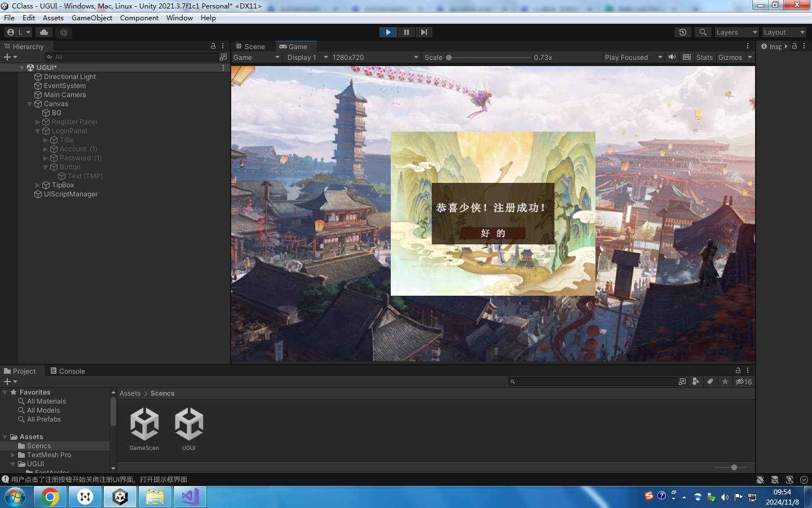Collapse the UGUI scene in the Hierarchy
The width and height of the screenshot is (812, 508).
click(x=22, y=68)
